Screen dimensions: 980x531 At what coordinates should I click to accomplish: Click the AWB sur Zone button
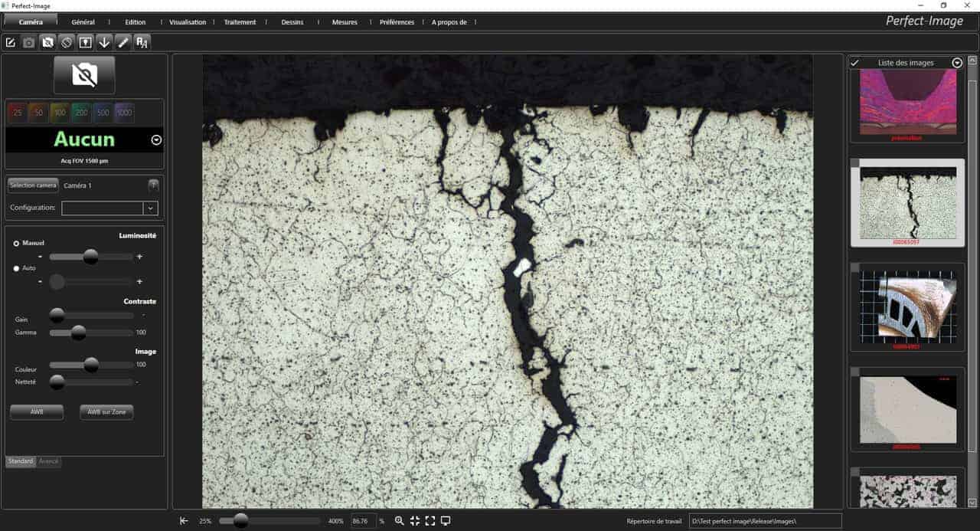point(106,412)
